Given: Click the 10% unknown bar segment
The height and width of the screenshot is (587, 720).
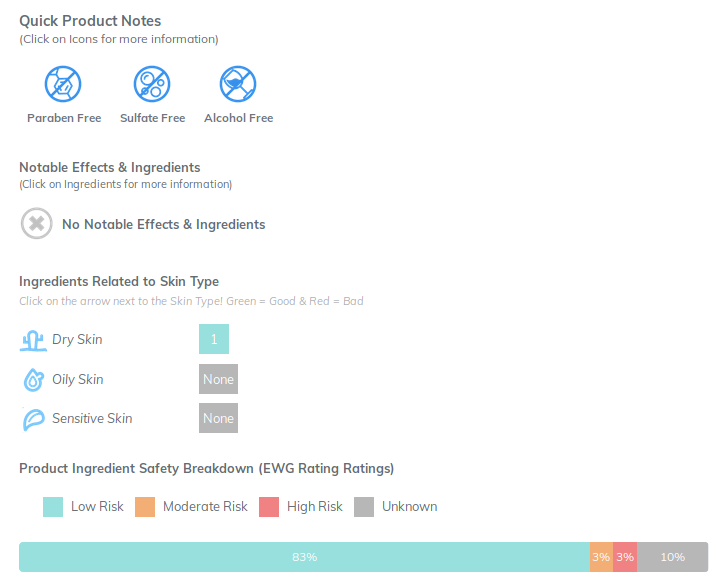Looking at the screenshot, I should pos(673,557).
